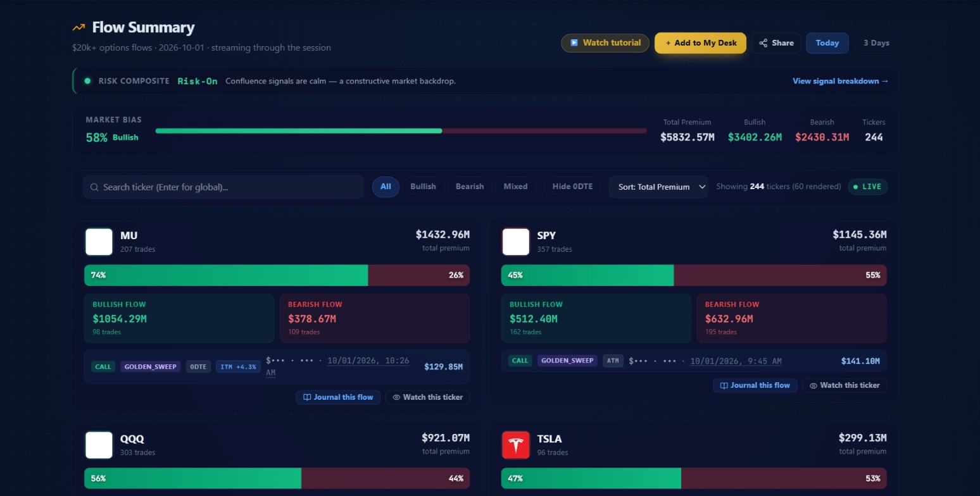Image resolution: width=980 pixels, height=496 pixels.
Task: Click MU top flow $129.85M value
Action: click(x=443, y=367)
